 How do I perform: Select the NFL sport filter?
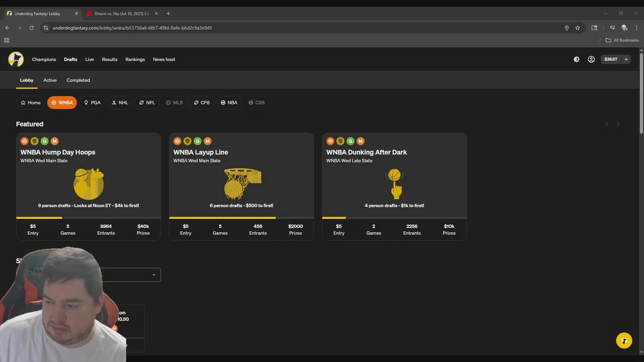coord(147,103)
